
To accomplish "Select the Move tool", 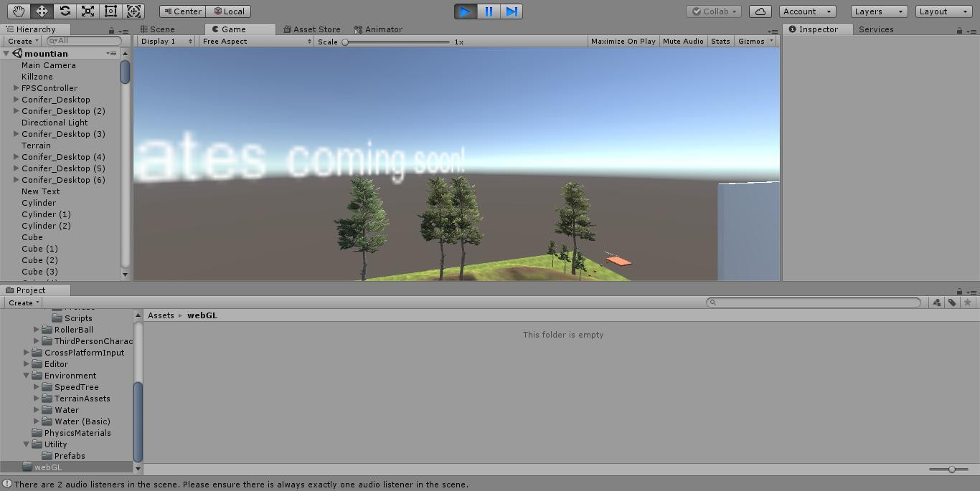I will pos(42,11).
